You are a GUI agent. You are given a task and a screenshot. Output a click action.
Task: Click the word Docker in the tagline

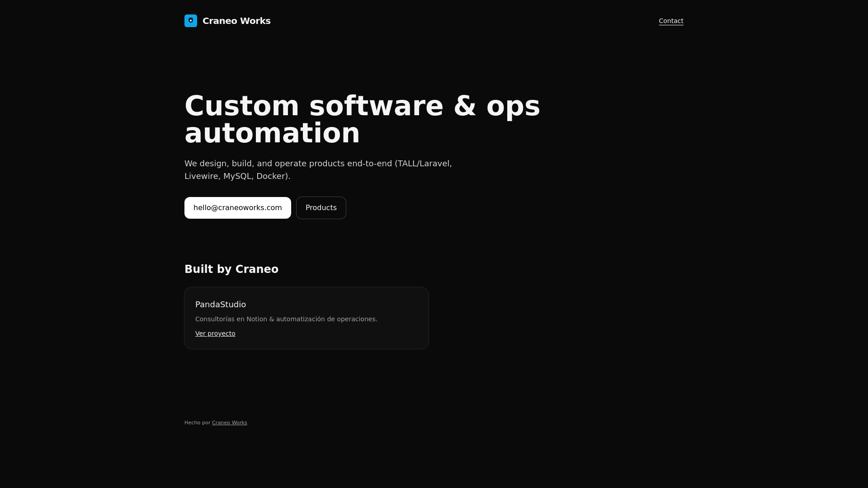[x=271, y=176]
